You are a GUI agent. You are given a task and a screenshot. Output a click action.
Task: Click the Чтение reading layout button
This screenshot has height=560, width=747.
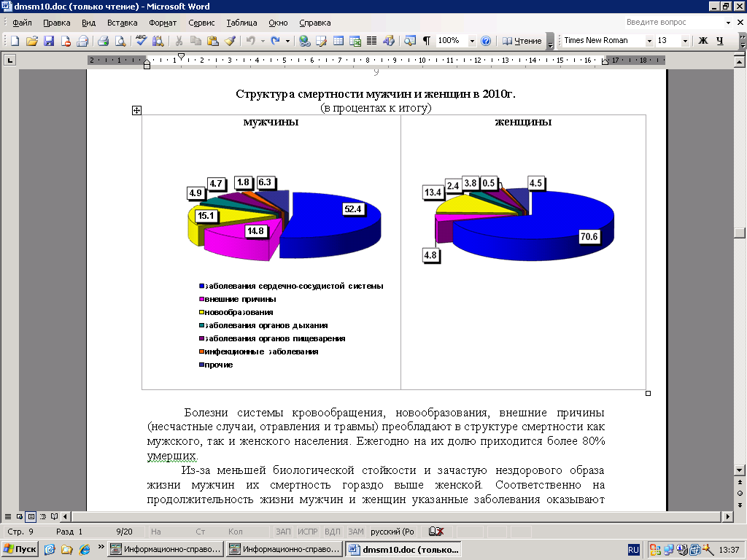click(522, 41)
